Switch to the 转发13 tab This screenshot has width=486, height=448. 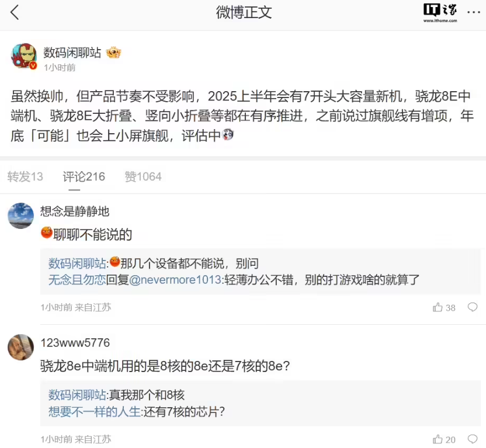(25, 176)
